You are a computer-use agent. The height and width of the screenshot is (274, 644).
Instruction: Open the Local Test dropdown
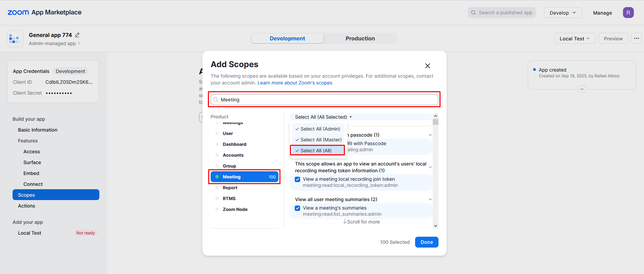point(574,38)
